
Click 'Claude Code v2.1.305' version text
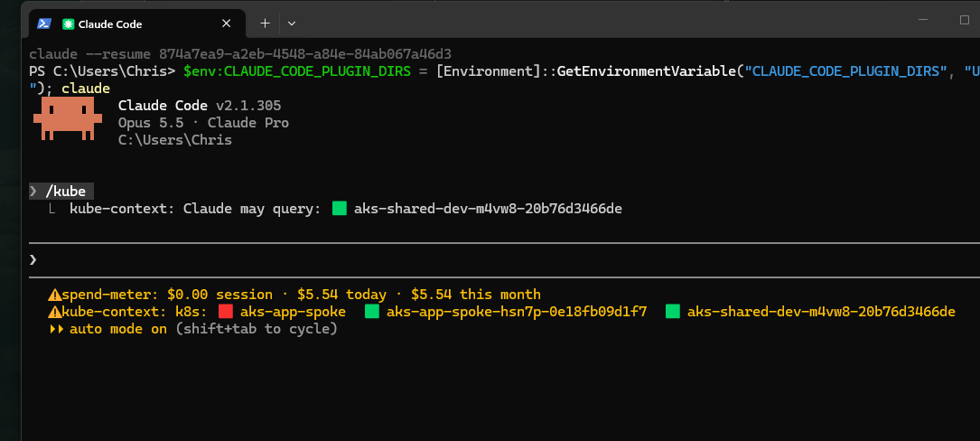200,105
